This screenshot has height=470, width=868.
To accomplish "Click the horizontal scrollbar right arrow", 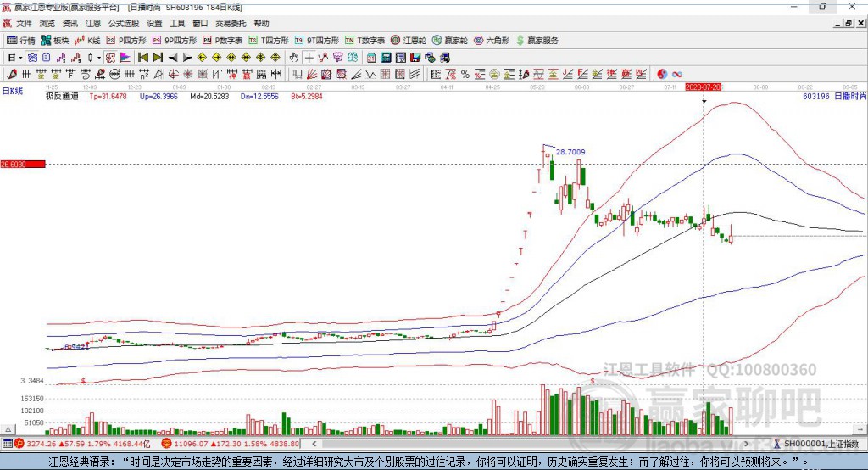I will click(746, 444).
